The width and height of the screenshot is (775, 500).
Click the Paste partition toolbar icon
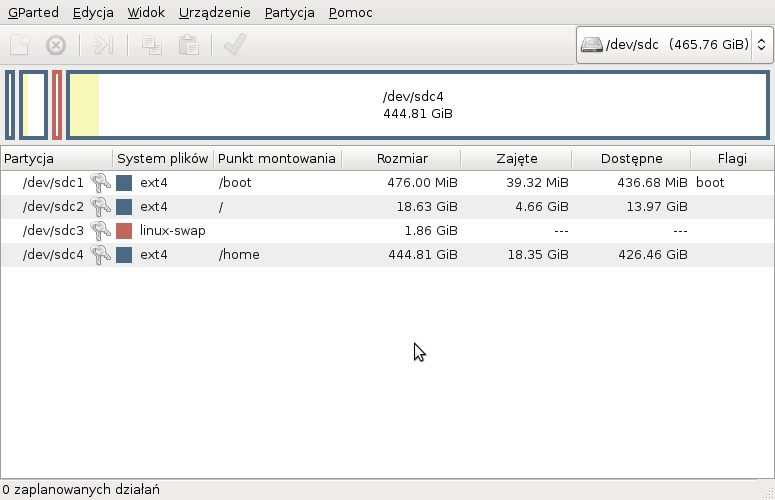[x=188, y=45]
